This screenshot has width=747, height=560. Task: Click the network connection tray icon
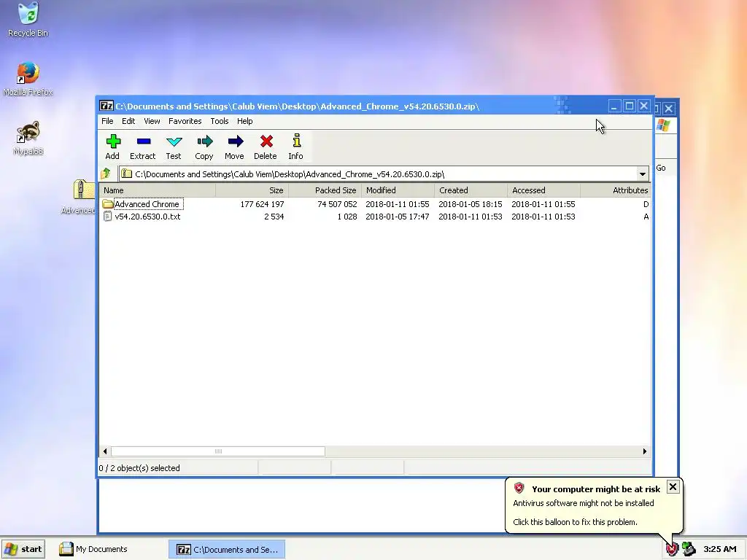pyautogui.click(x=689, y=549)
